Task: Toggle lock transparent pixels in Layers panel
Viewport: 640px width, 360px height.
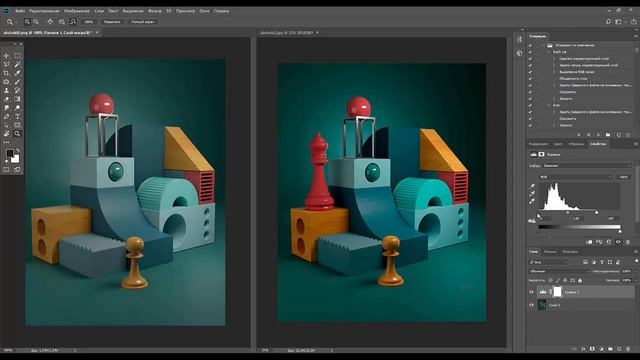Action: coord(550,280)
